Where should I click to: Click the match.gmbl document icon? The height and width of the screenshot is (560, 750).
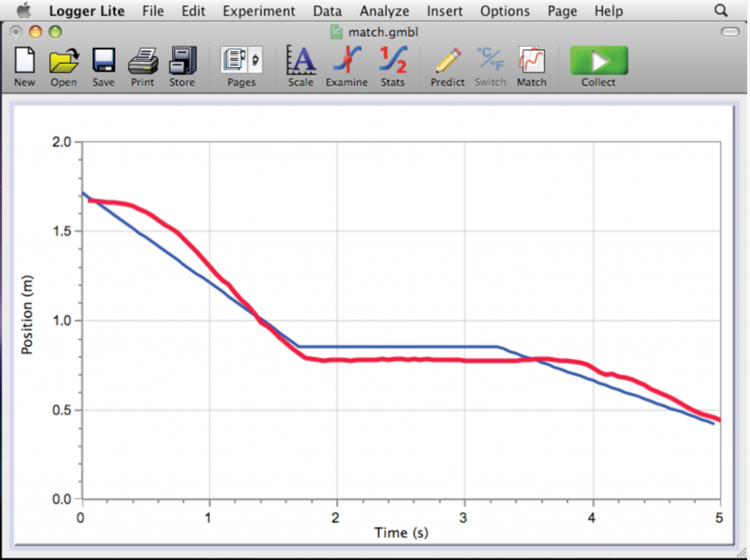[338, 32]
